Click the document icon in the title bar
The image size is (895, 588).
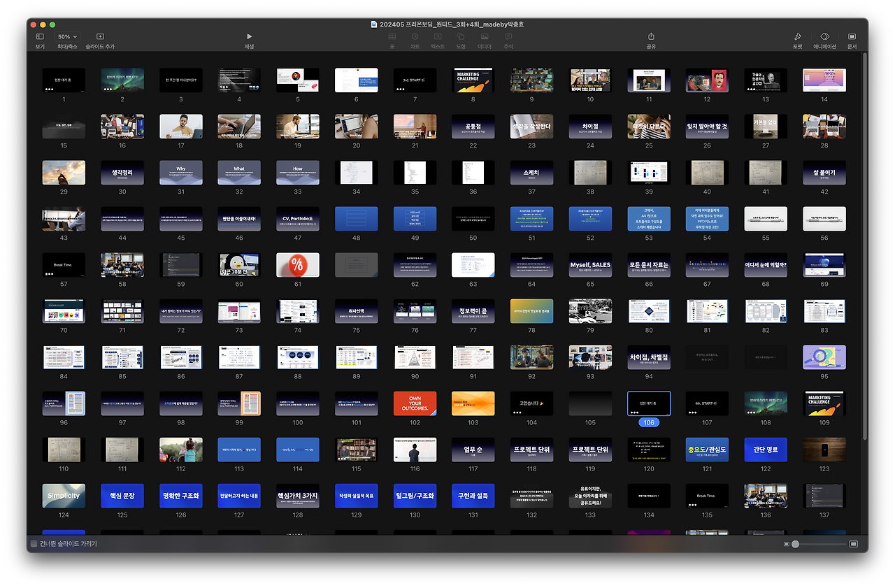tap(374, 24)
